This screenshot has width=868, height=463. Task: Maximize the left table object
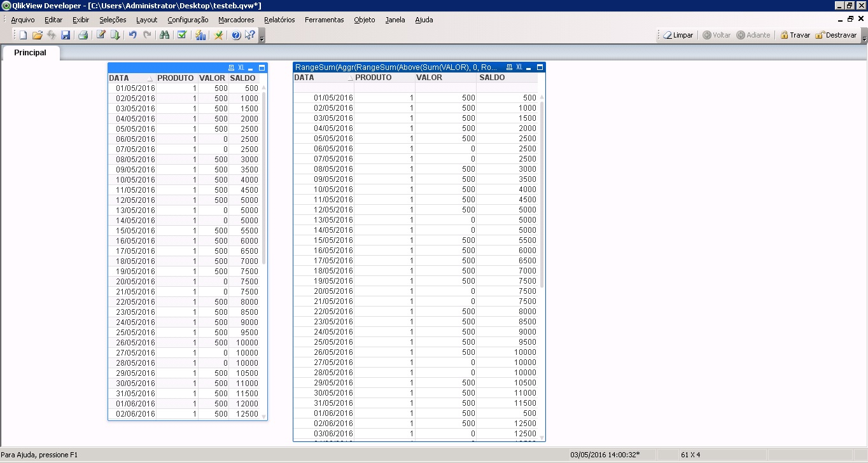[x=262, y=67]
